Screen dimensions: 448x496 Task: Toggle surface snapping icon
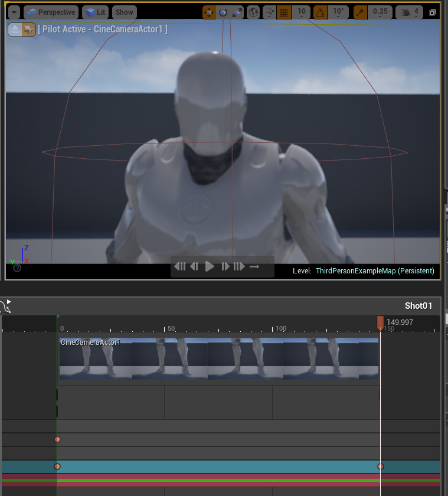point(269,12)
